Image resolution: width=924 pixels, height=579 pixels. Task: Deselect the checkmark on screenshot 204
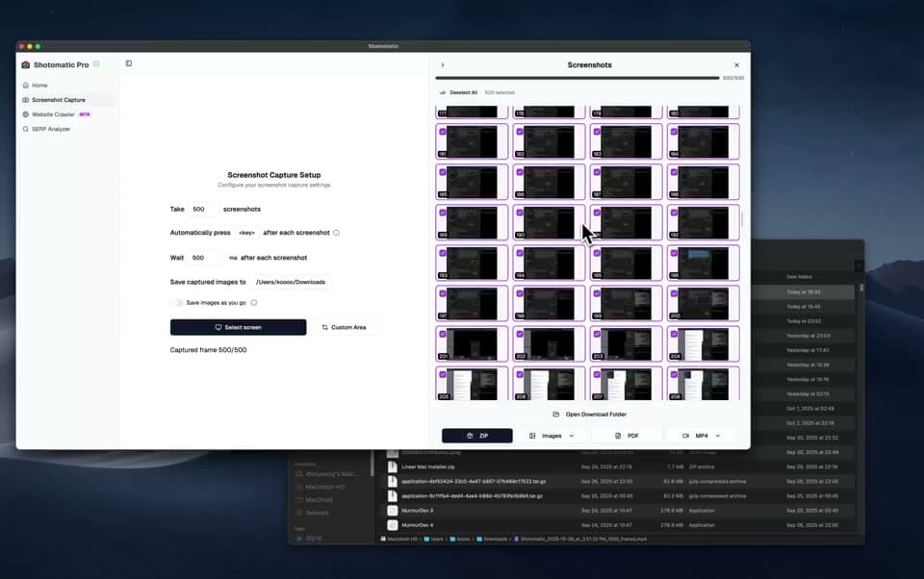pyautogui.click(x=674, y=332)
